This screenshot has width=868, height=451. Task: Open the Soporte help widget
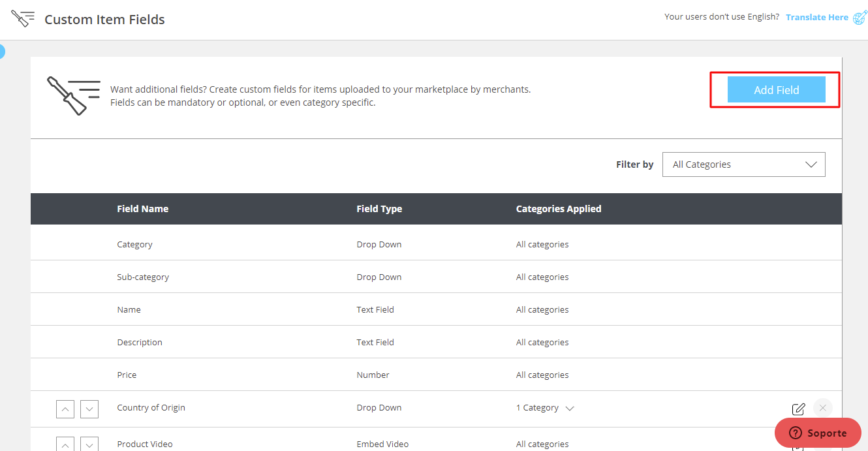[x=818, y=433]
